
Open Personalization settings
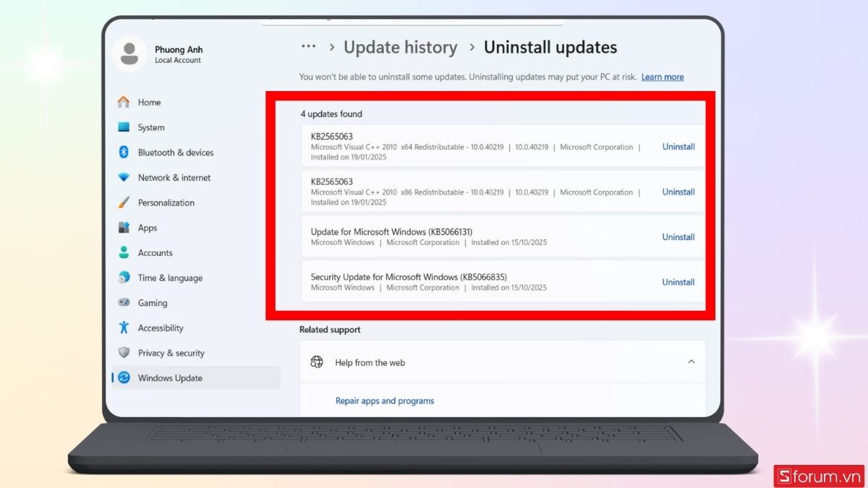[x=166, y=203]
